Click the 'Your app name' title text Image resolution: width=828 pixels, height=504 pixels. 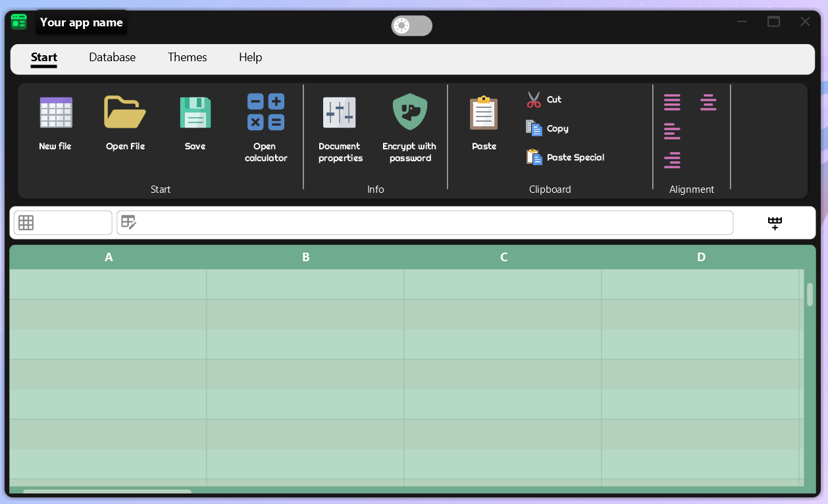pos(82,22)
